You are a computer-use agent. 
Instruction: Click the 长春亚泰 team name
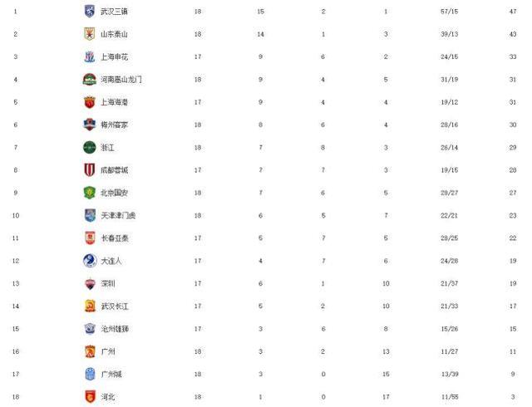[115, 238]
